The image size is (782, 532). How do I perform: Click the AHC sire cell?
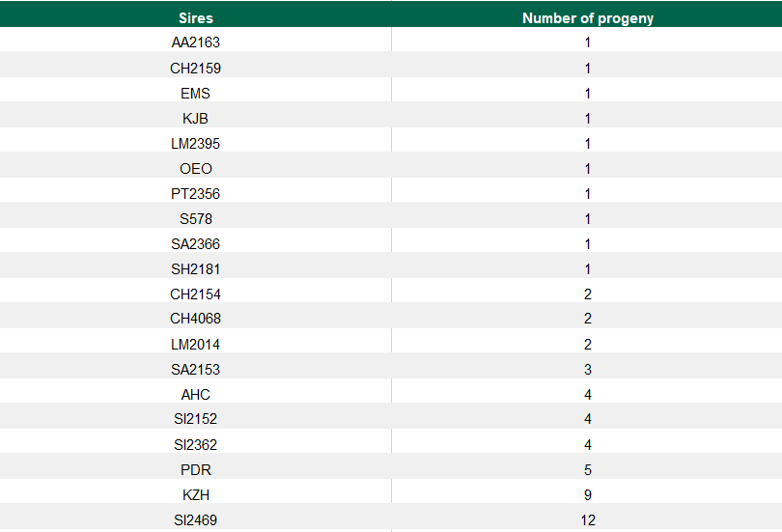[x=196, y=395]
